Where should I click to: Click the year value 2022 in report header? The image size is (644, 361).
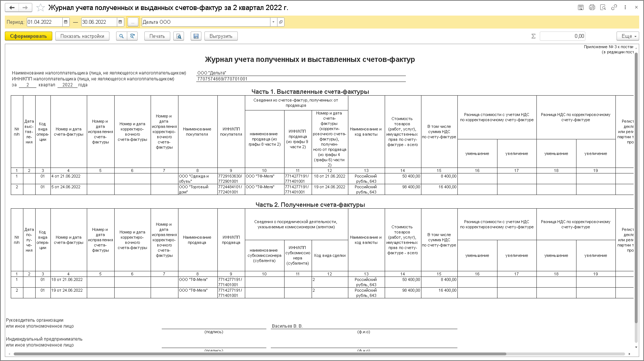68,85
